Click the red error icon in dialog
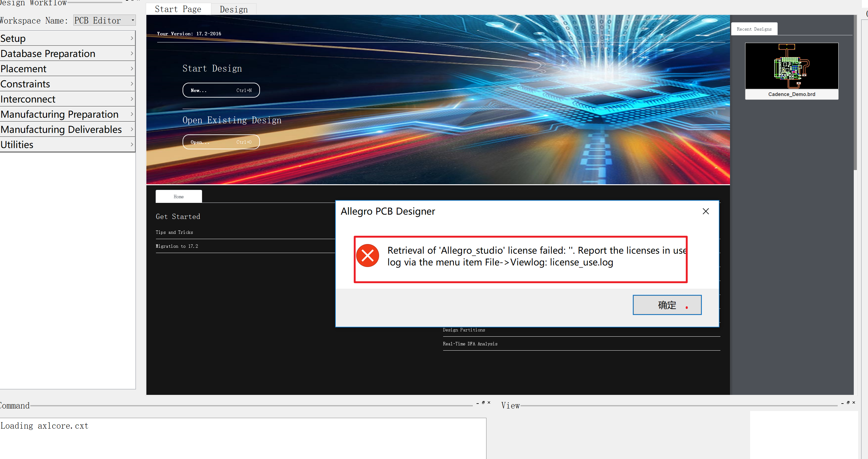Image resolution: width=868 pixels, height=459 pixels. (x=368, y=256)
